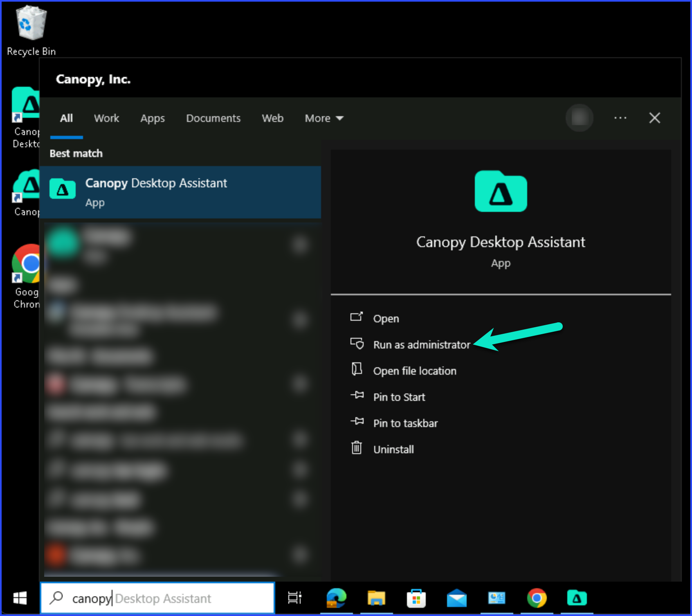Open Canopy Desktop shortcut on desktop
The height and width of the screenshot is (616, 692).
click(x=26, y=118)
